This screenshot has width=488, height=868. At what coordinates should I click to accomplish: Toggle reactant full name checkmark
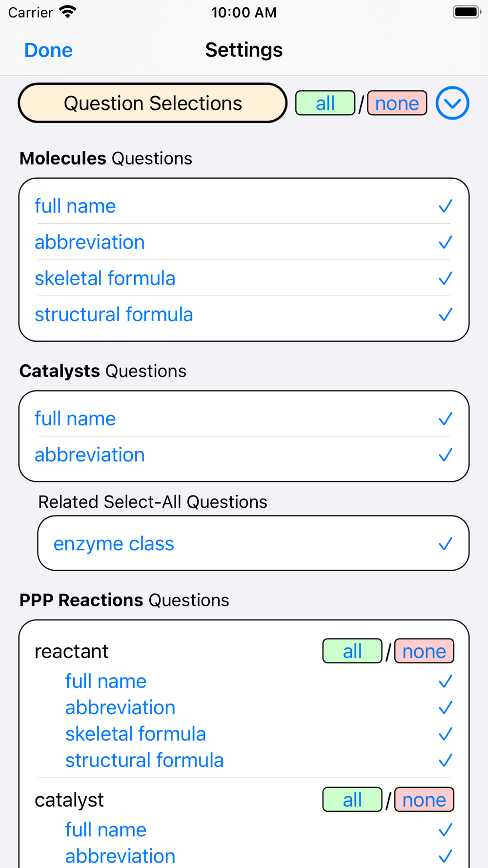click(x=445, y=682)
